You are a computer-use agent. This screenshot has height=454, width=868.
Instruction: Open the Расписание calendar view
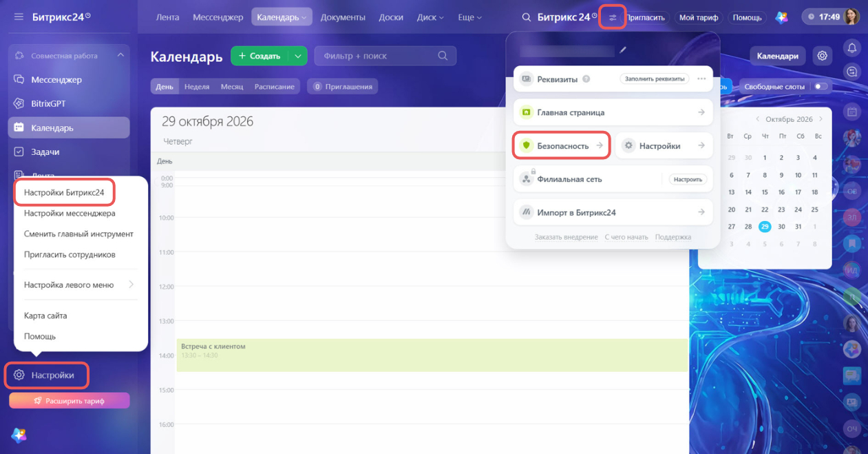point(275,87)
